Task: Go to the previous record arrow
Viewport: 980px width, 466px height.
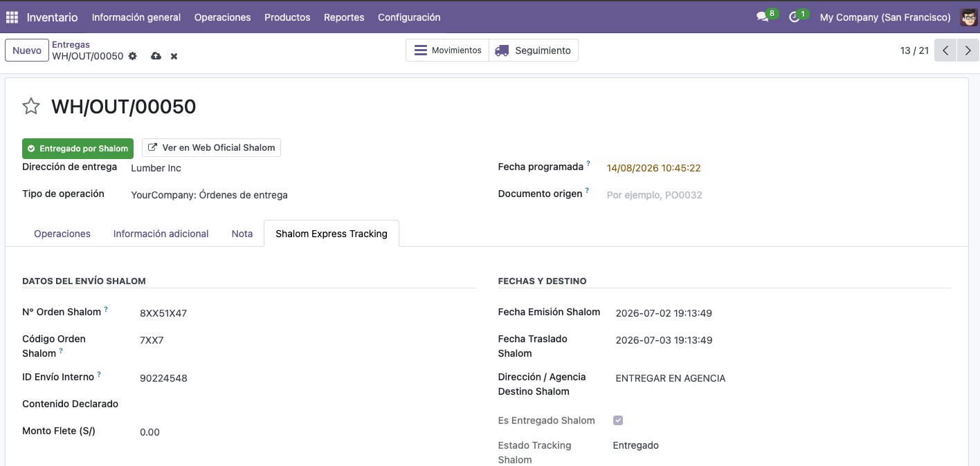Action: 945,50
